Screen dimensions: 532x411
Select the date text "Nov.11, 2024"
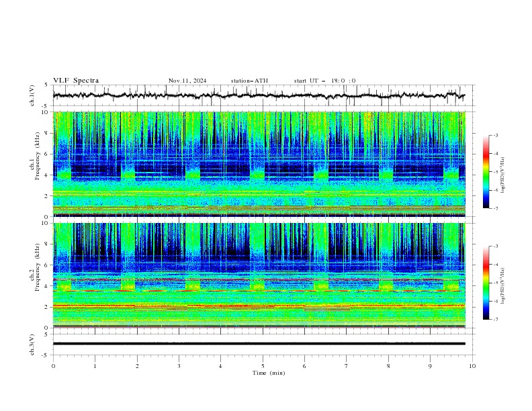187,81
